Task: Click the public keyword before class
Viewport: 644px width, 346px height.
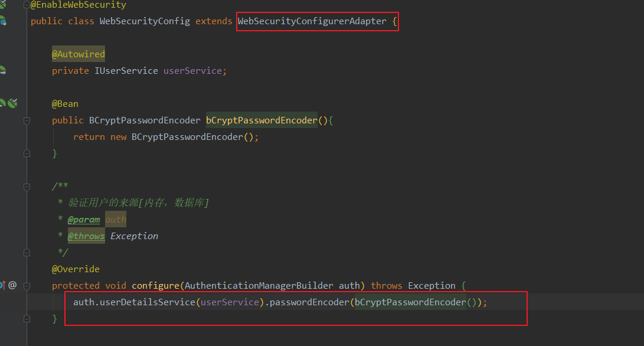Action: coord(47,21)
